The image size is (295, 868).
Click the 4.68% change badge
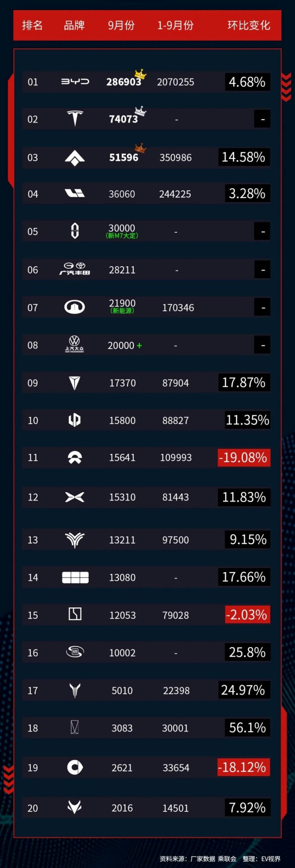[247, 82]
